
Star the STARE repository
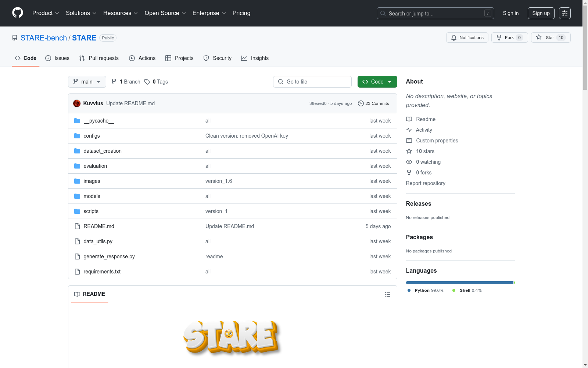pyautogui.click(x=551, y=38)
